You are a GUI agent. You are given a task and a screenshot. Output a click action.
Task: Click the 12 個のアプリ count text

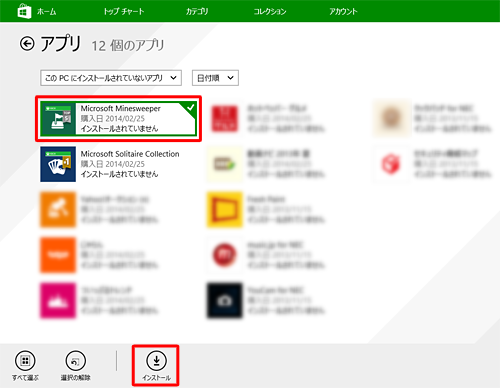pyautogui.click(x=128, y=46)
